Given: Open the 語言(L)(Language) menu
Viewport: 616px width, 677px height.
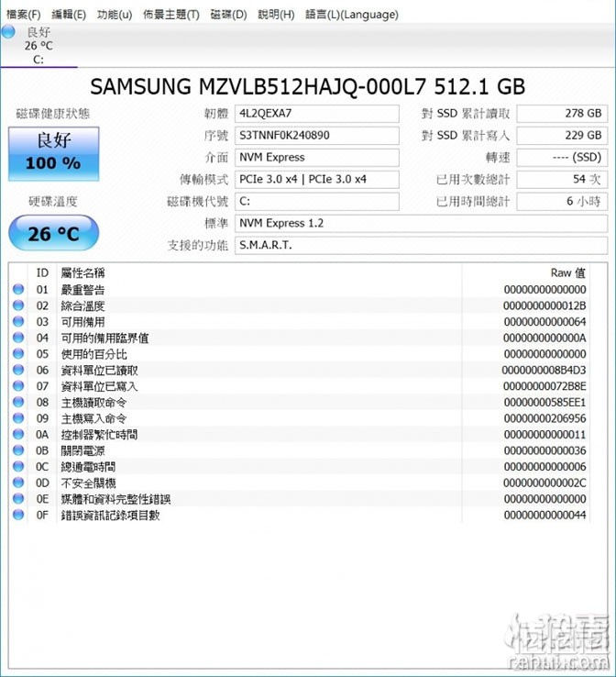Looking at the screenshot, I should (352, 15).
